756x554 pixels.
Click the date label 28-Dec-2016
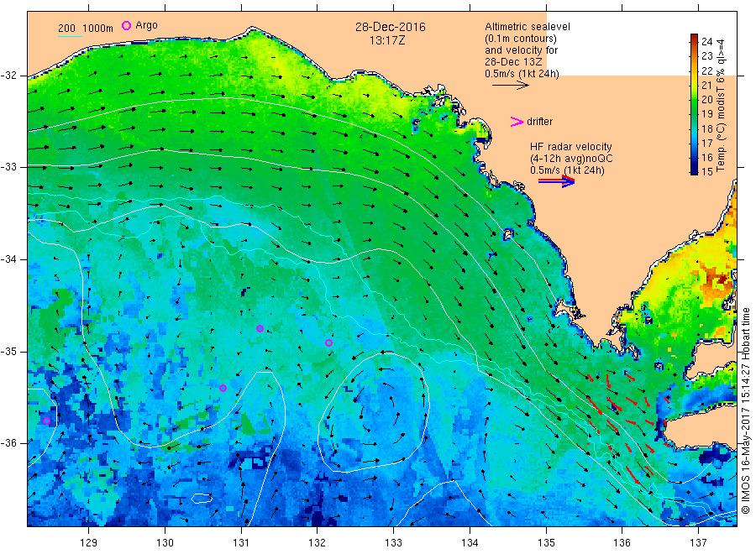[x=391, y=27]
